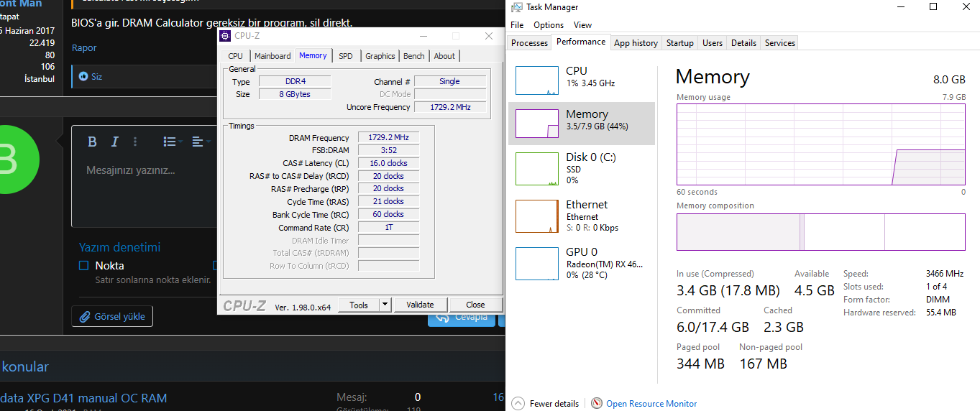Open the Options menu in Task Manager
Viewport: 980px width, 411px height.
click(x=549, y=25)
